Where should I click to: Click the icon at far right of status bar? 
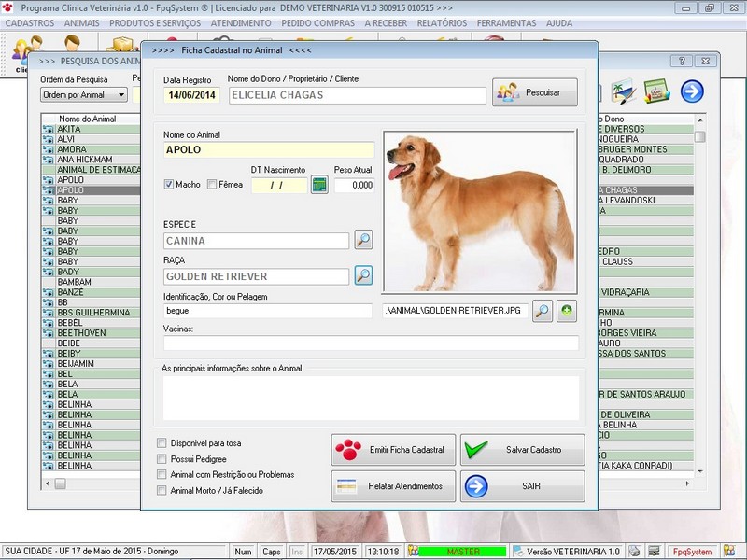point(729,552)
